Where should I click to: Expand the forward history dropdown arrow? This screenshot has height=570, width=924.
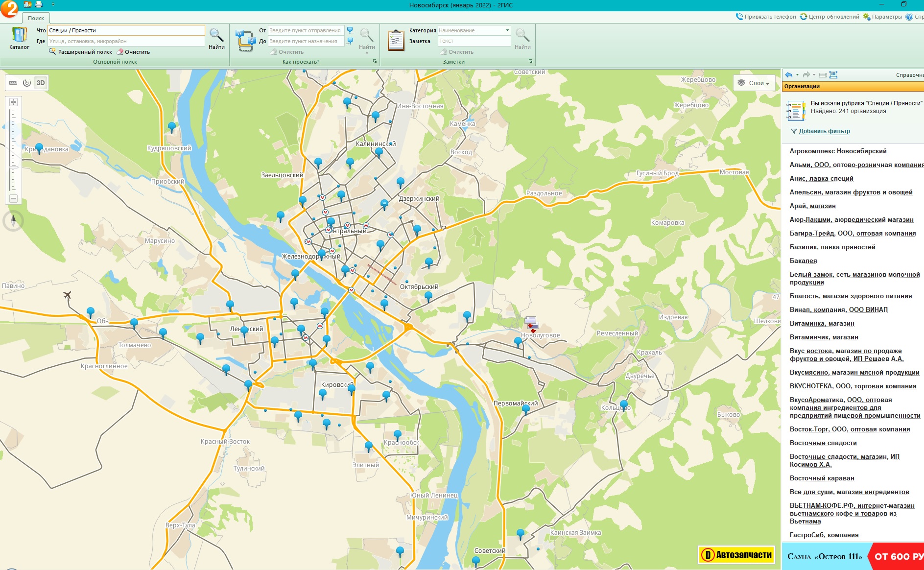814,75
